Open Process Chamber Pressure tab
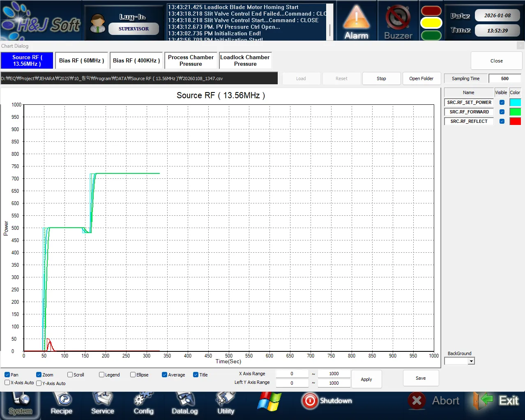The height and width of the screenshot is (420, 525). (x=191, y=60)
